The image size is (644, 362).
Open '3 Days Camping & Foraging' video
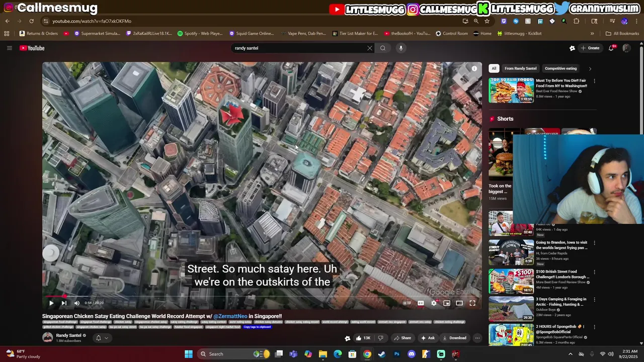point(560,302)
